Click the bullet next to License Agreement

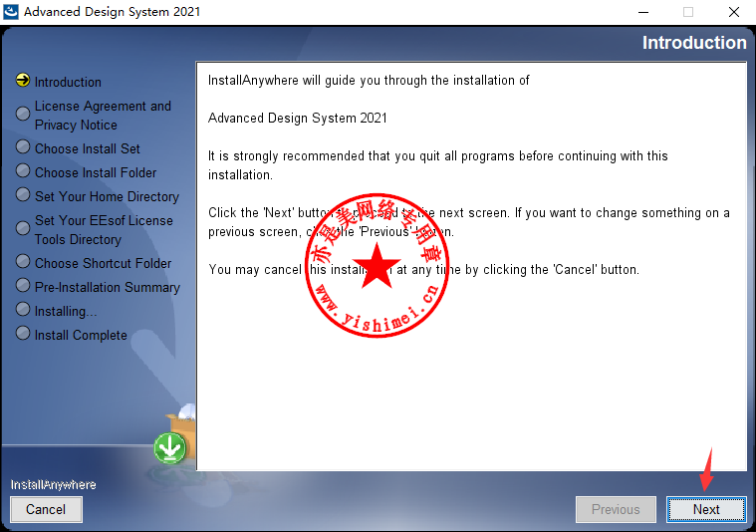(x=23, y=115)
